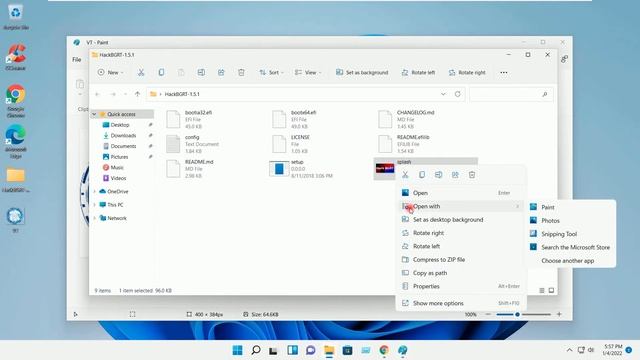Switch to large icons view in status bar
The image size is (640, 360).
tap(551, 290)
